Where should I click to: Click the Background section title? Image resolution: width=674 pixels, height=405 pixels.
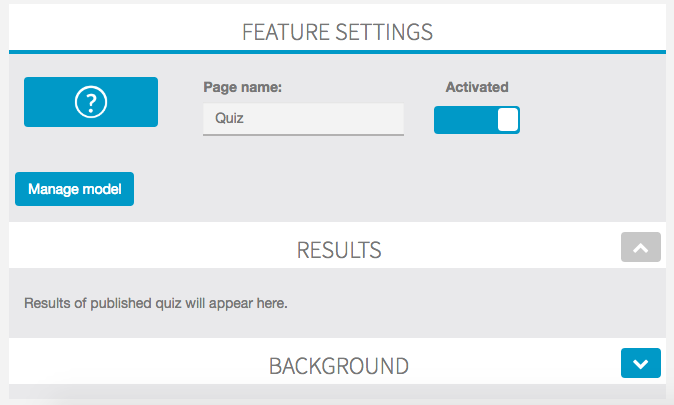point(338,365)
